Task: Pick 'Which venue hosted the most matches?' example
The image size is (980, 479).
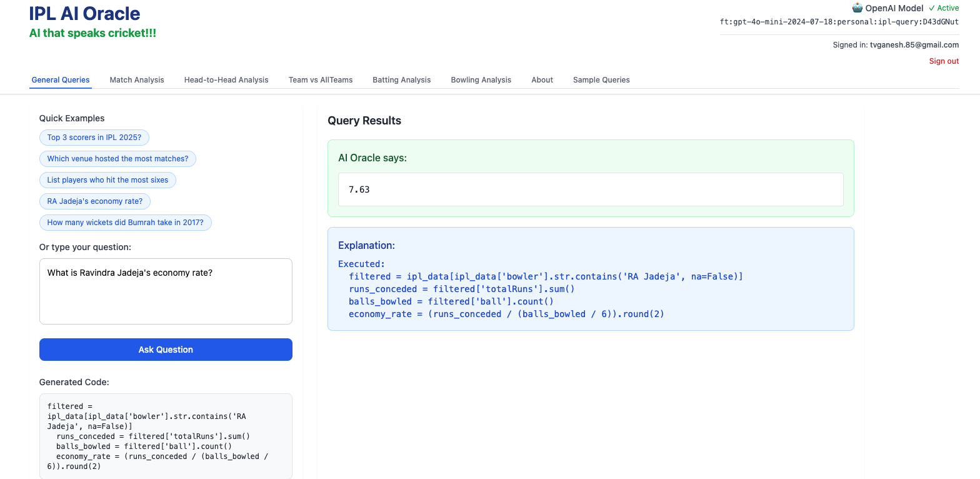Action: [x=117, y=159]
